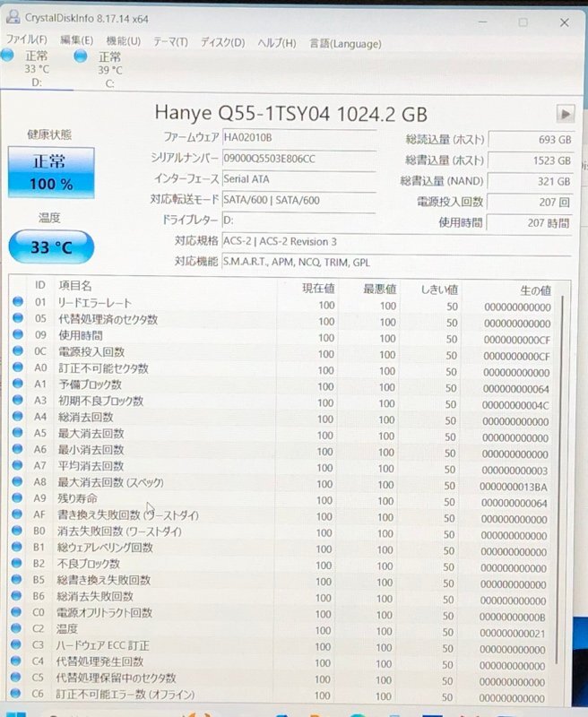
Task: Open the ヘルプ(H) menu
Action: pyautogui.click(x=277, y=43)
